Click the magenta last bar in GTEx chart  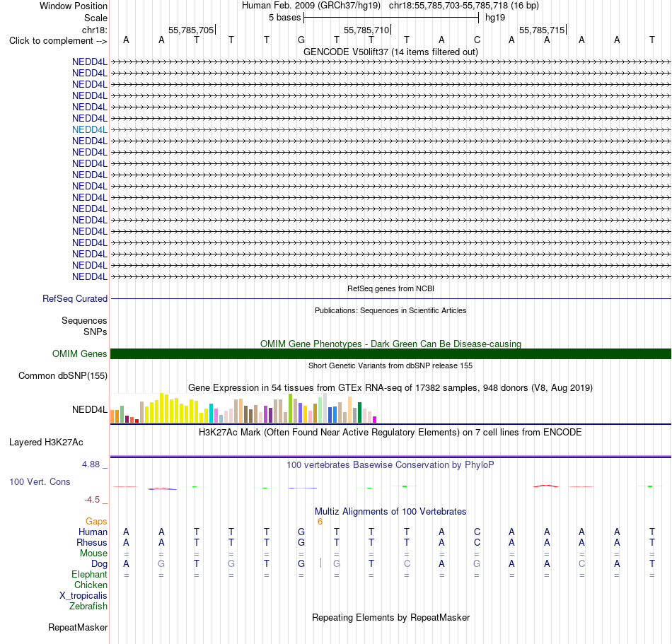[375, 420]
